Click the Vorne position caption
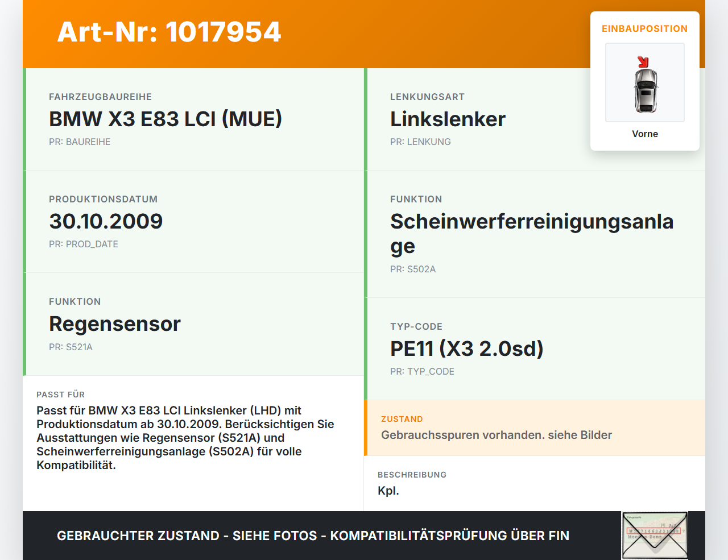The width and height of the screenshot is (728, 560). tap(645, 134)
